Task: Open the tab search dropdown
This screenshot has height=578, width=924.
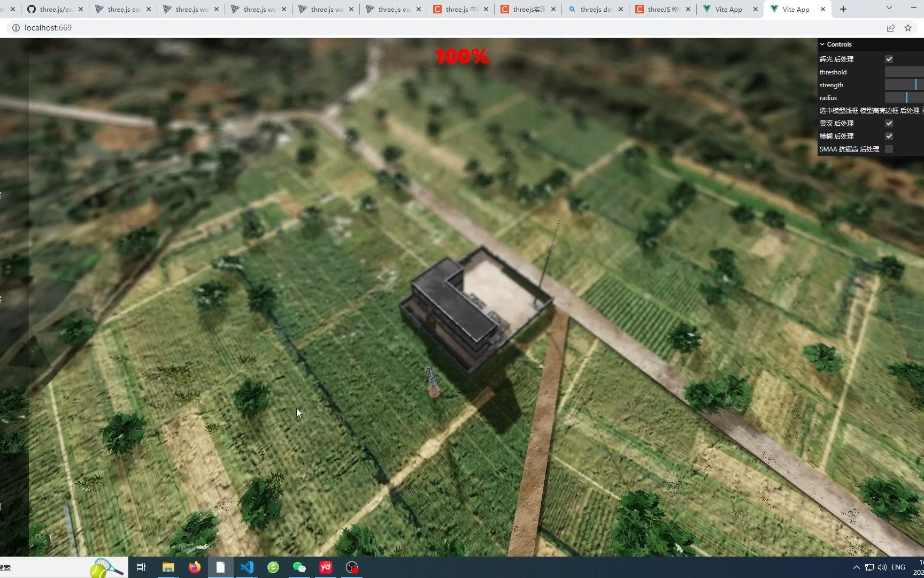Action: [889, 8]
